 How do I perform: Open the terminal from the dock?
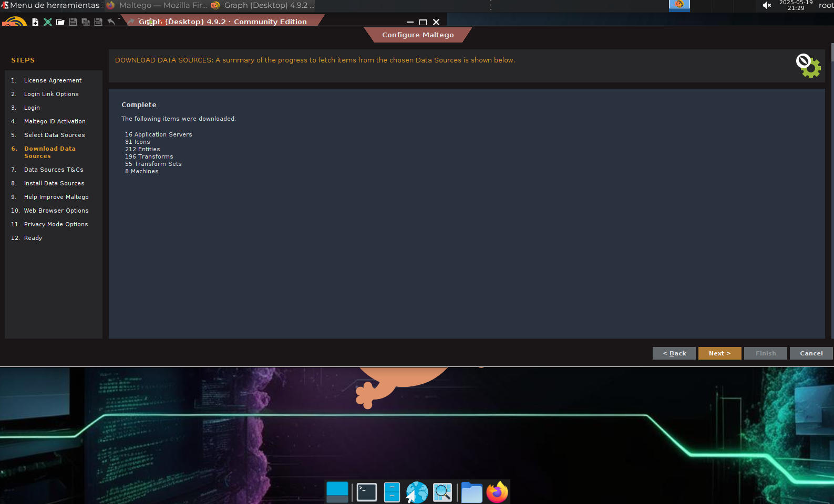click(x=366, y=492)
